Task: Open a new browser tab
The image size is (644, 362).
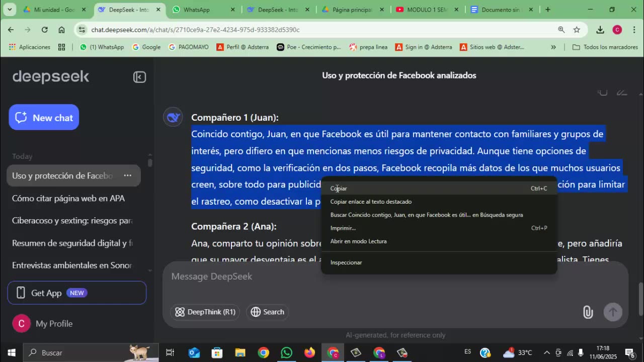Action: click(548, 10)
